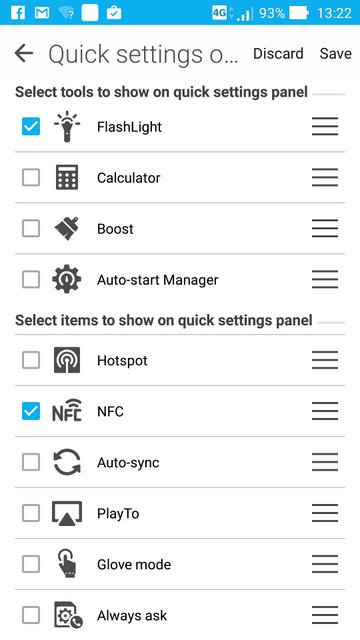Image resolution: width=360 pixels, height=640 pixels.
Task: Select the Auto-sync label
Action: coord(128,462)
